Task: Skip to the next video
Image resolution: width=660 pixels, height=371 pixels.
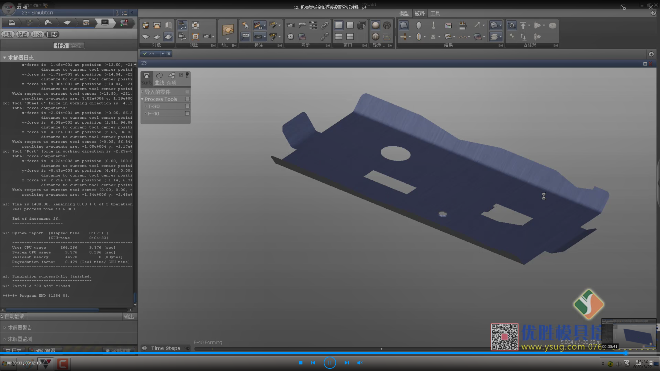Action: (346, 363)
